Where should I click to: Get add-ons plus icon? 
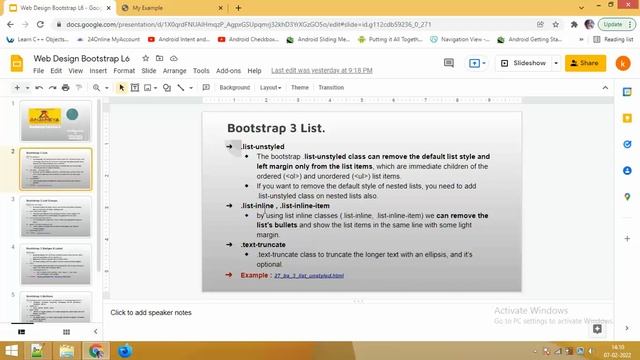[x=627, y=238]
